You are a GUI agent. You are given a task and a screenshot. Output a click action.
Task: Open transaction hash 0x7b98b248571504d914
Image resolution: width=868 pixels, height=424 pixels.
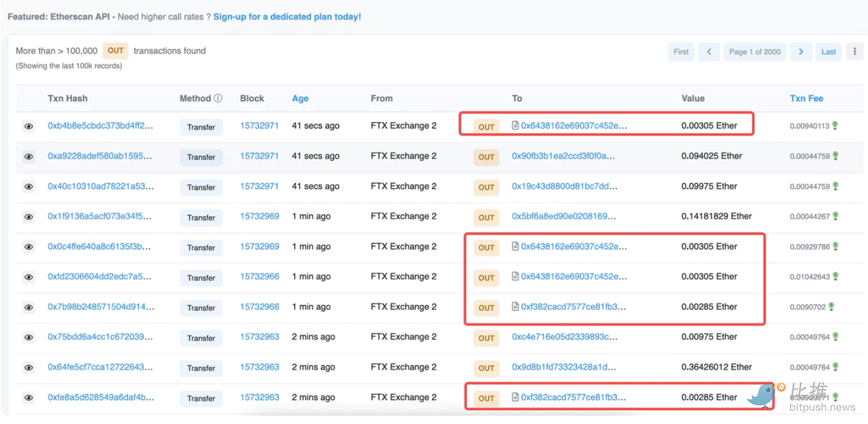101,307
